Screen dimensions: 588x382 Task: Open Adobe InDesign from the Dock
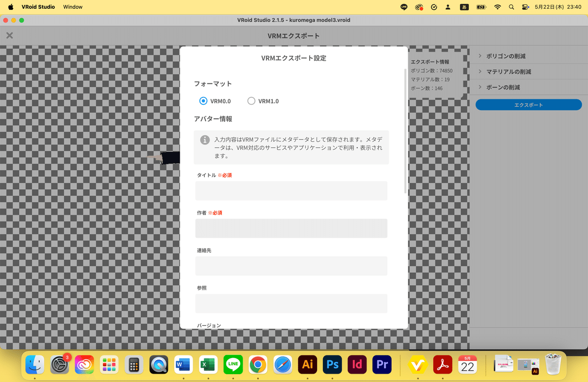click(x=357, y=364)
